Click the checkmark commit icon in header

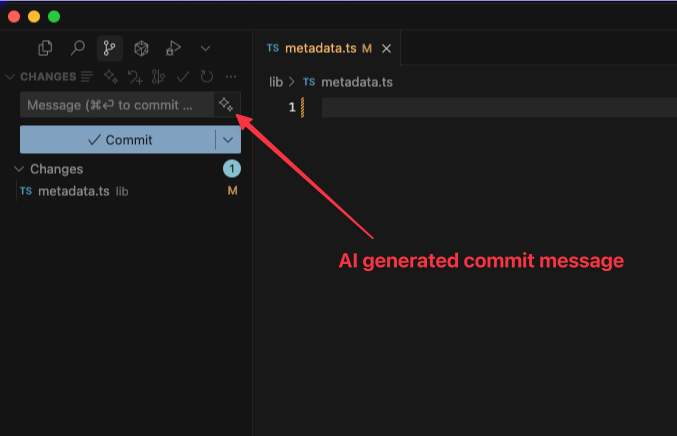pos(183,77)
